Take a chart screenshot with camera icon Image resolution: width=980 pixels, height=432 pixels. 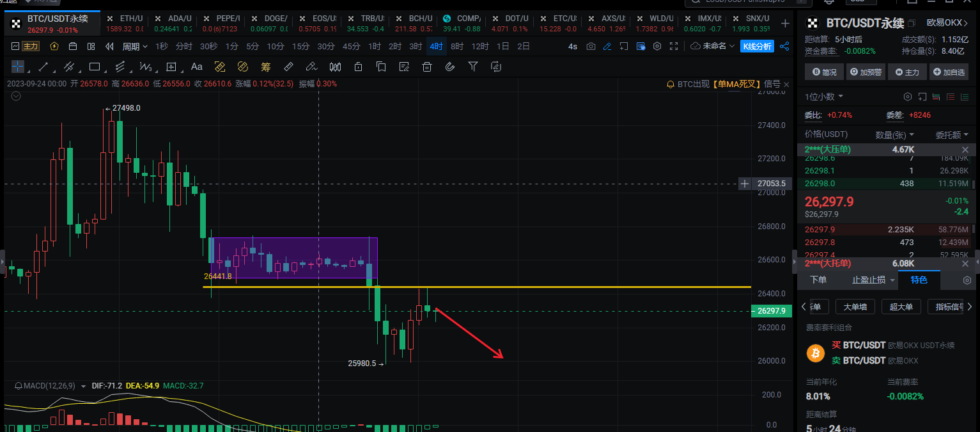click(591, 46)
